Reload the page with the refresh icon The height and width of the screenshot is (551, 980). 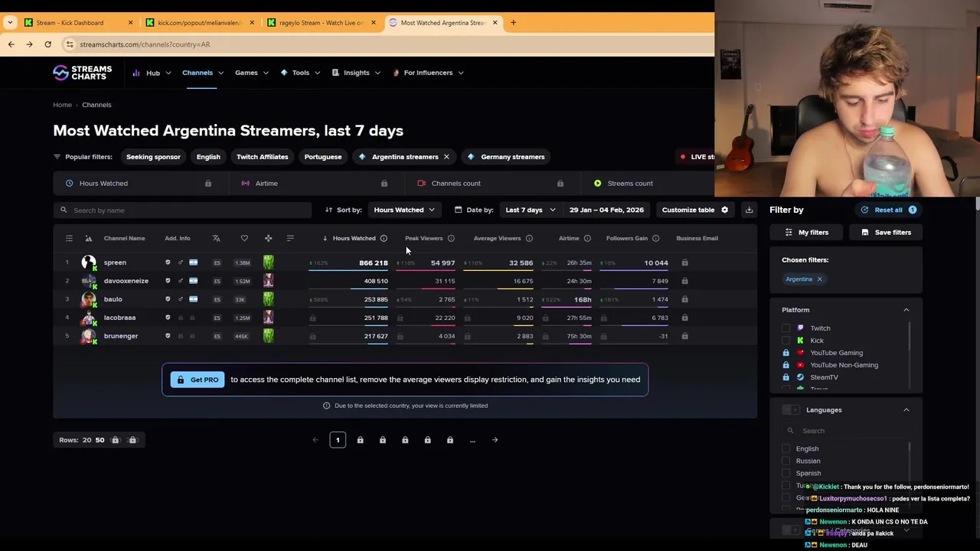(x=47, y=44)
